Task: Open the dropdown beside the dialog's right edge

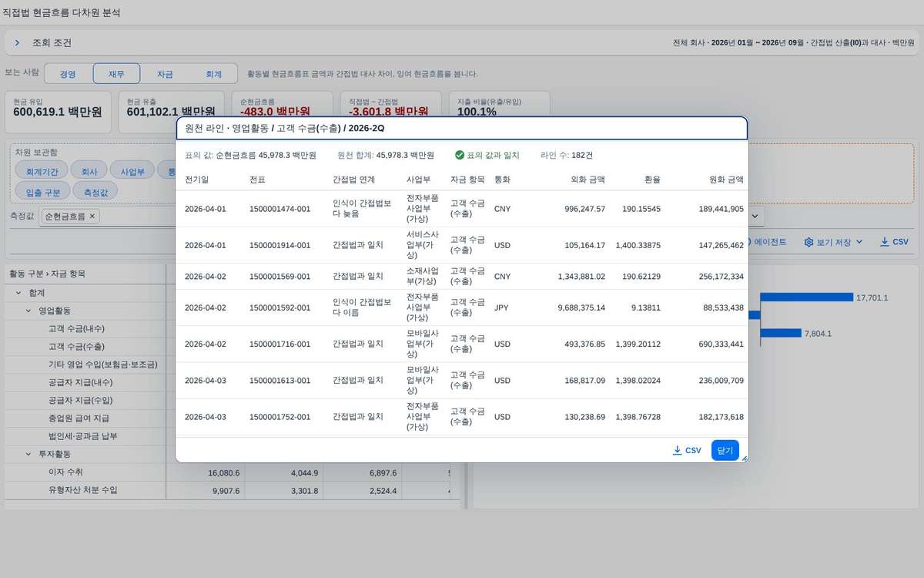Action: click(756, 216)
